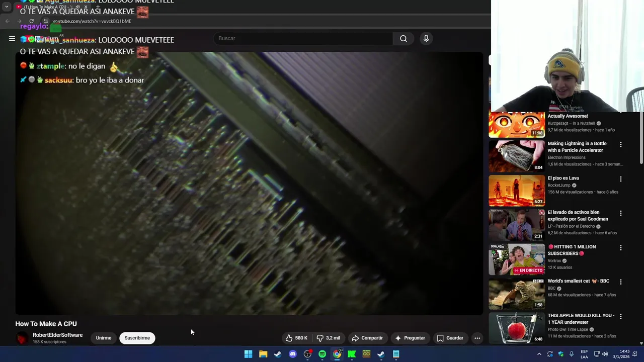644x362 pixels.
Task: Open options menu for Making Lightning video
Action: click(x=621, y=145)
